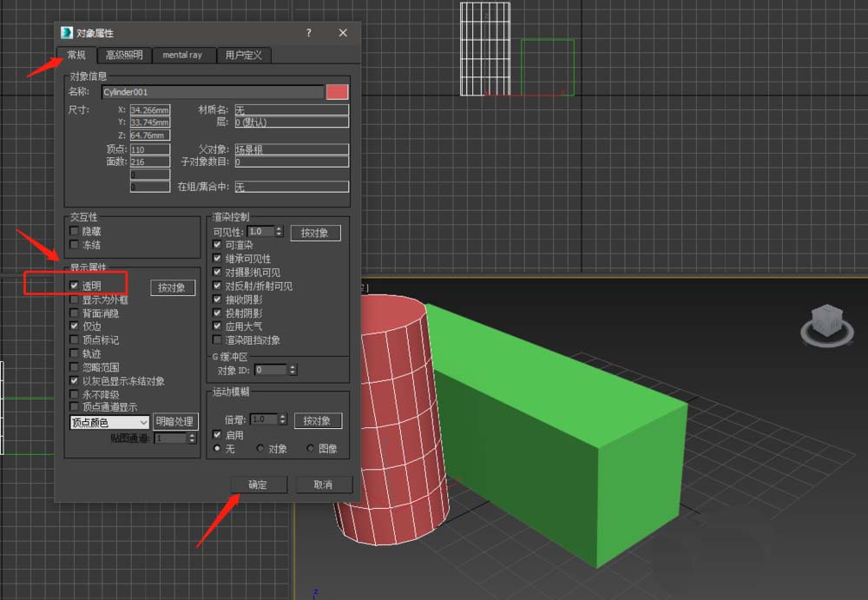Click the 材质名 field showing 无

coord(292,109)
